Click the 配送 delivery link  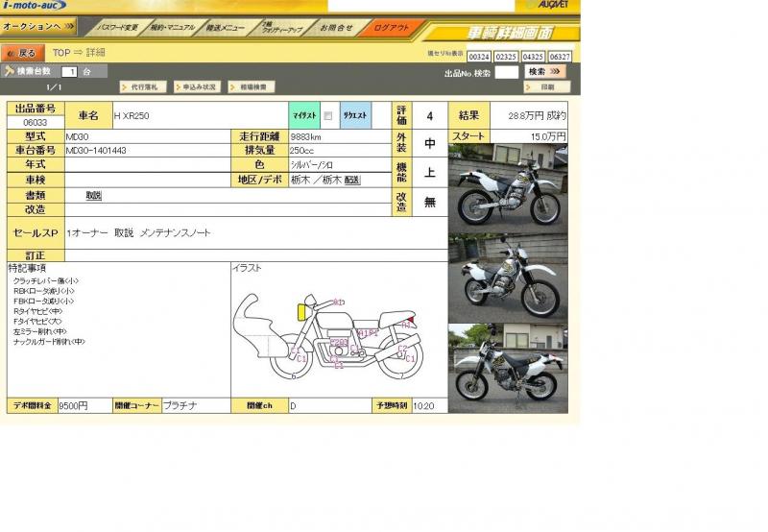pyautogui.click(x=352, y=181)
